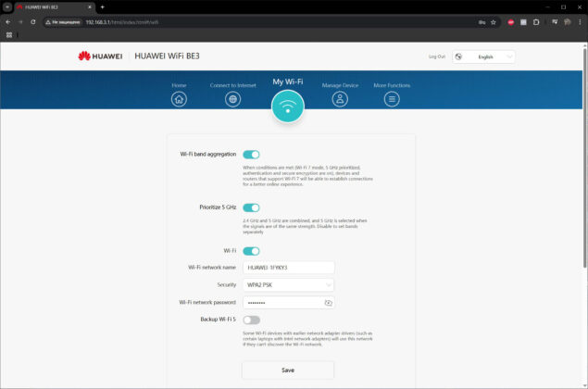This screenshot has width=588, height=389.
Task: Disable Wi-Fi band aggregation switch
Action: click(x=251, y=155)
